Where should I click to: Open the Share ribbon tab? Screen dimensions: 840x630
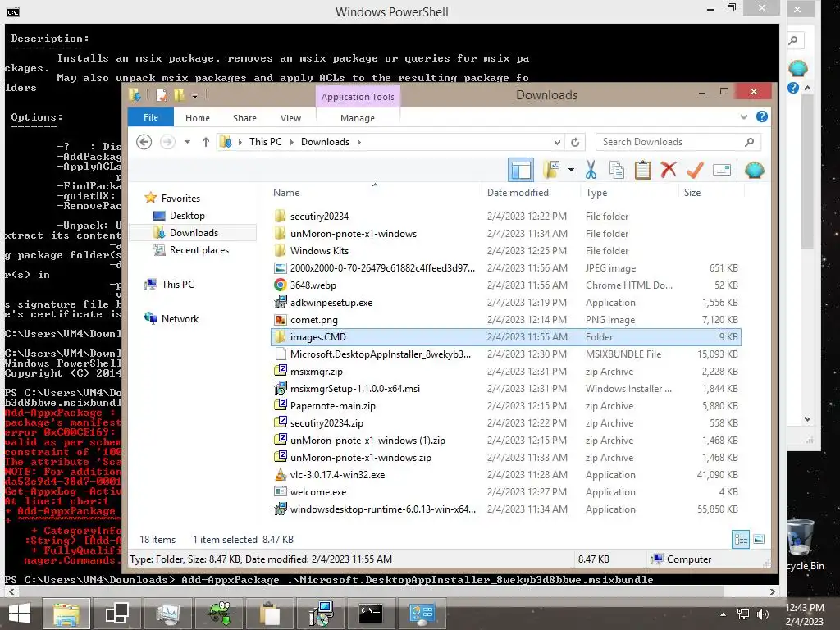(244, 118)
